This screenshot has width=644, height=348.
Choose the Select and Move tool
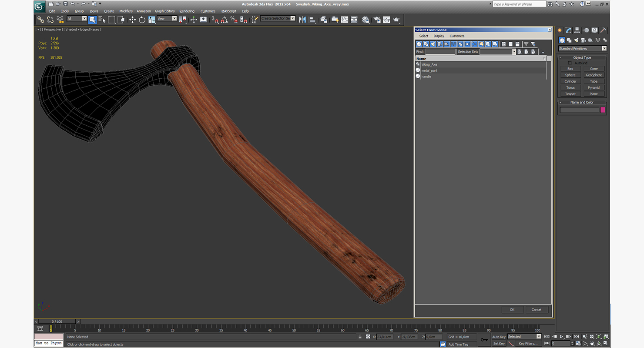pos(132,20)
